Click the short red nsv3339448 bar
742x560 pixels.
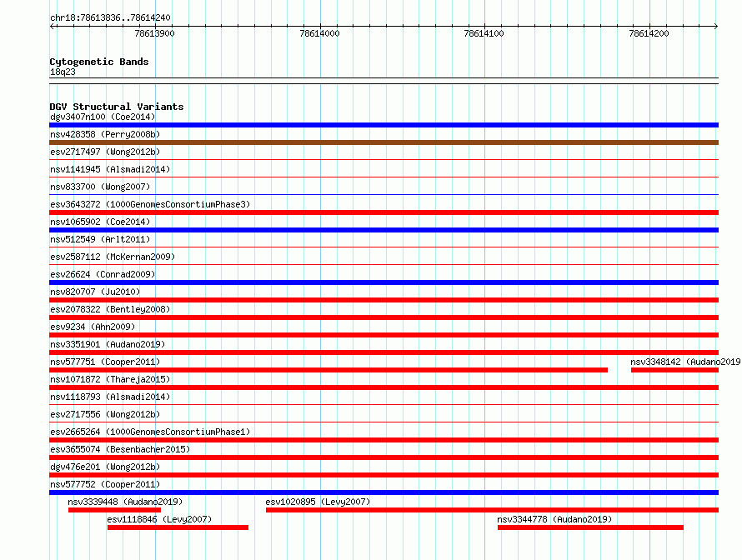tap(114, 510)
